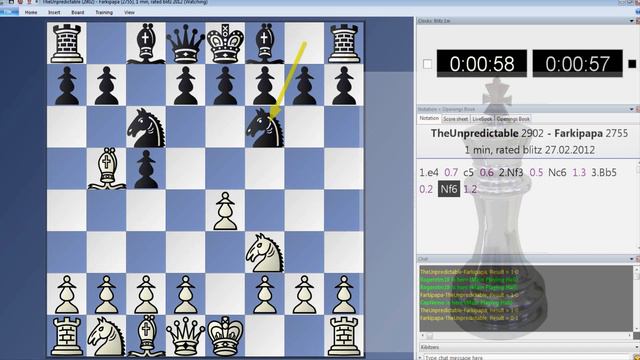Click the white side indicator beside clock
Image resolution: width=640 pixels, height=360 pixels.
[427, 64]
